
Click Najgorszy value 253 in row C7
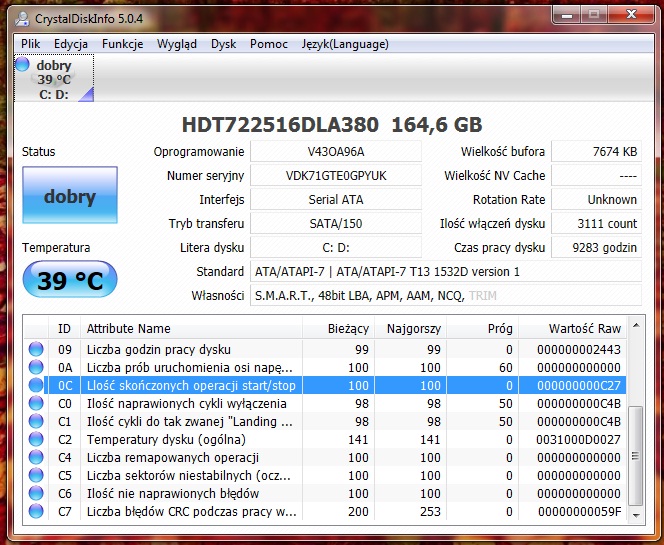pos(430,511)
